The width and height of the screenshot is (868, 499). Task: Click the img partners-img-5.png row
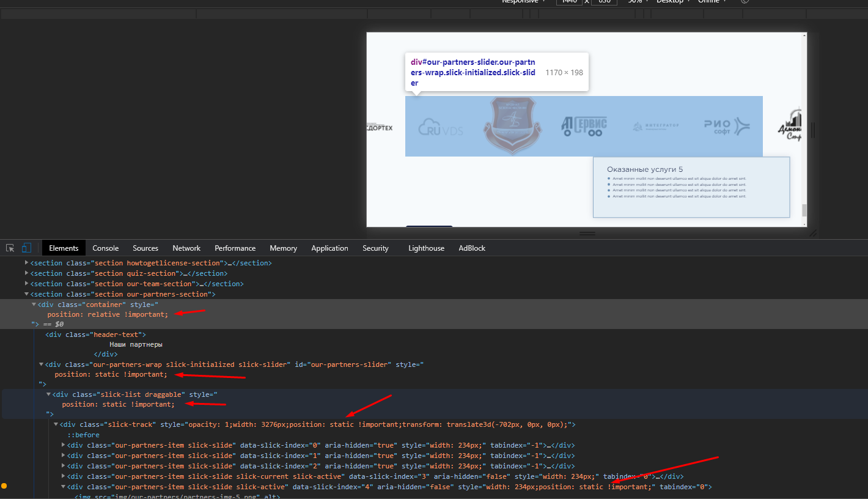177,496
